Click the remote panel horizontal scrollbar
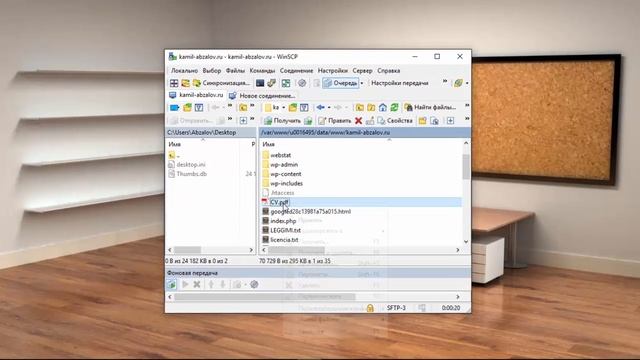This screenshot has height=360, width=640. tap(296, 250)
